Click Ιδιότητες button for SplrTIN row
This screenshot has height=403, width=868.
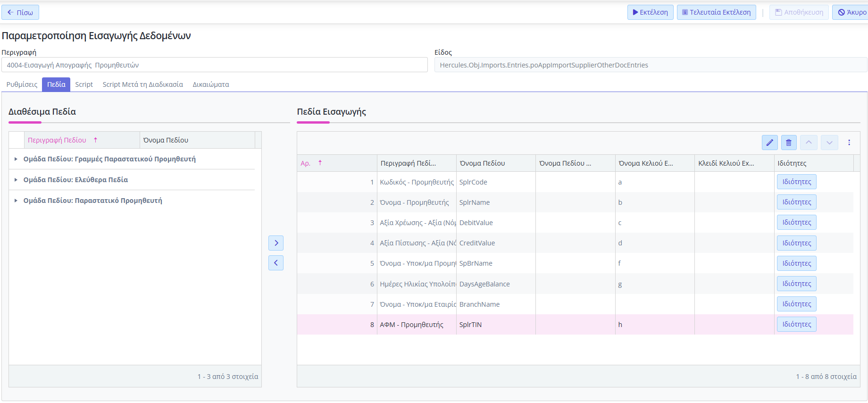pos(796,324)
